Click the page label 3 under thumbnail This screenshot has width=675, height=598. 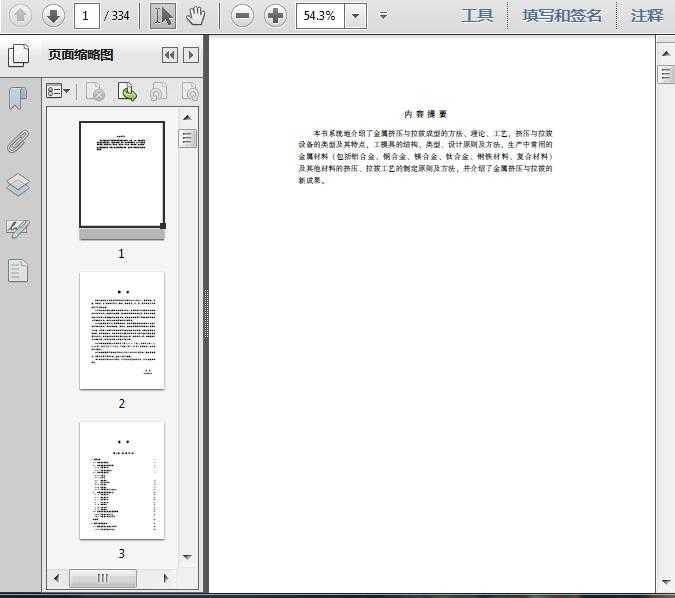tap(122, 554)
